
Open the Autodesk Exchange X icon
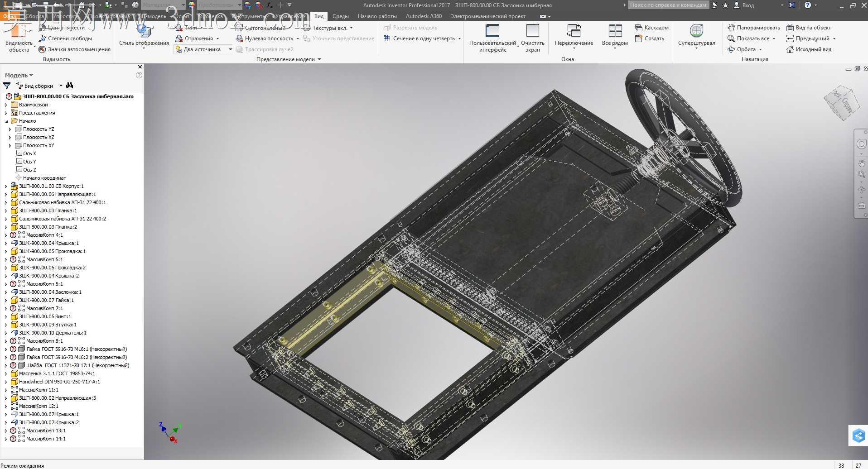[791, 5]
